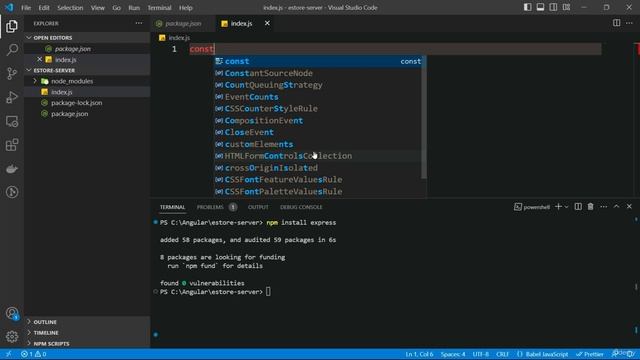Choose EventCounts suggestion
The height and width of the screenshot is (360, 640).
click(x=318, y=97)
